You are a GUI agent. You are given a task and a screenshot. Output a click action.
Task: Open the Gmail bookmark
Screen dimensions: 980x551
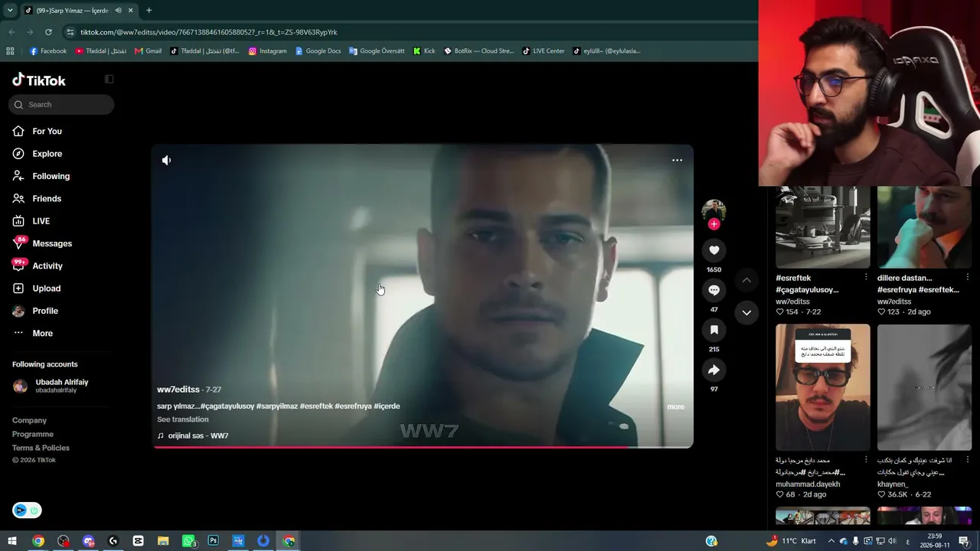pyautogui.click(x=148, y=51)
